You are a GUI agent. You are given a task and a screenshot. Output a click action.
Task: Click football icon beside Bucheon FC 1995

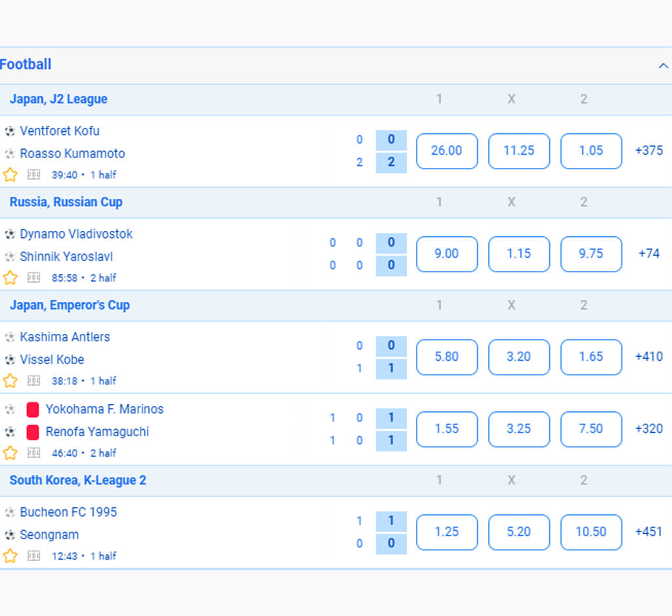[x=10, y=512]
